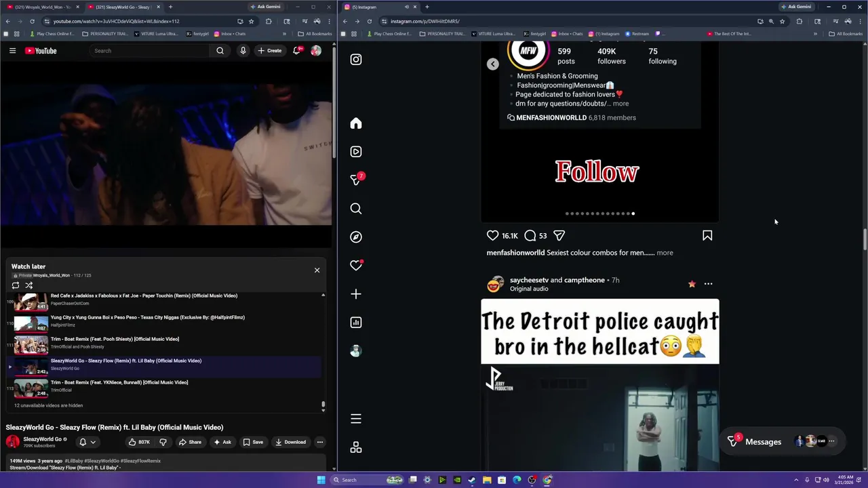Open more actions for the YouTube video
Image resolution: width=868 pixels, height=488 pixels.
pos(320,442)
